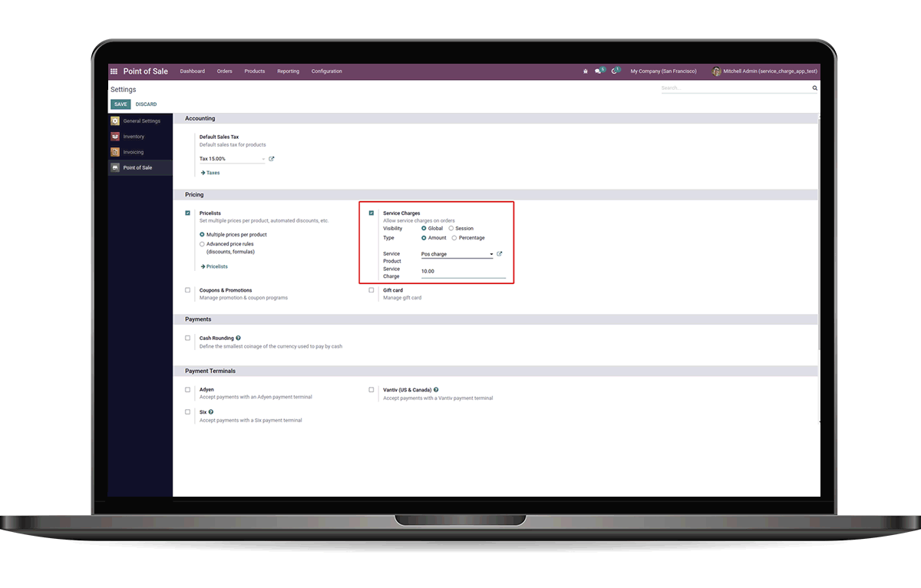Screen dimensions: 921x588
Task: Open the Service Product dropdown
Action: [457, 254]
